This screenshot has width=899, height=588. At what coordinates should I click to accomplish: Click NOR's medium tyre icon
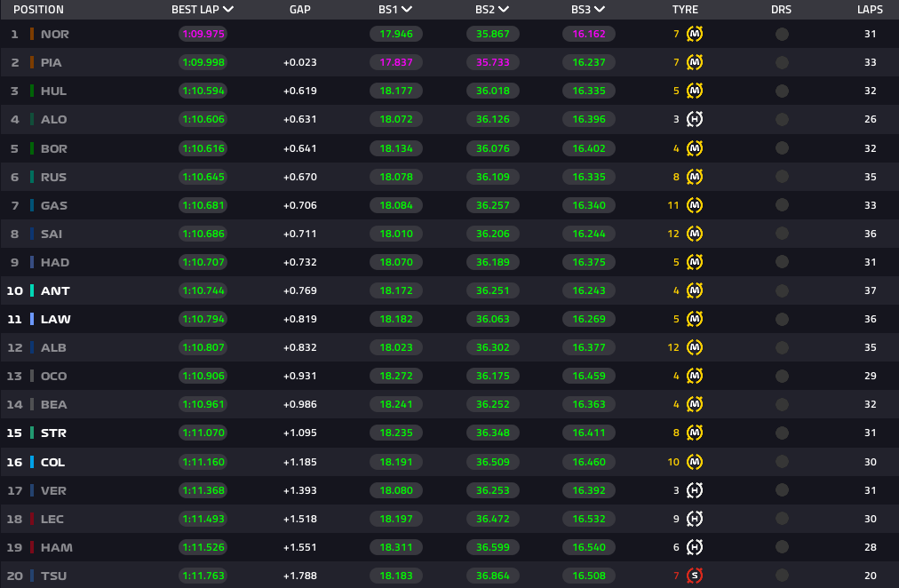click(x=695, y=35)
